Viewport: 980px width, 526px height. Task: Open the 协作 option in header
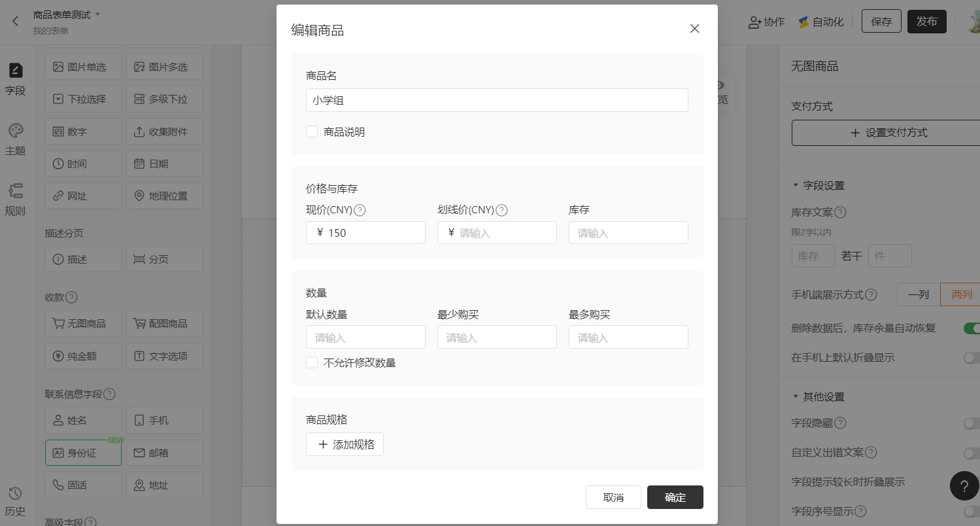click(x=766, y=22)
